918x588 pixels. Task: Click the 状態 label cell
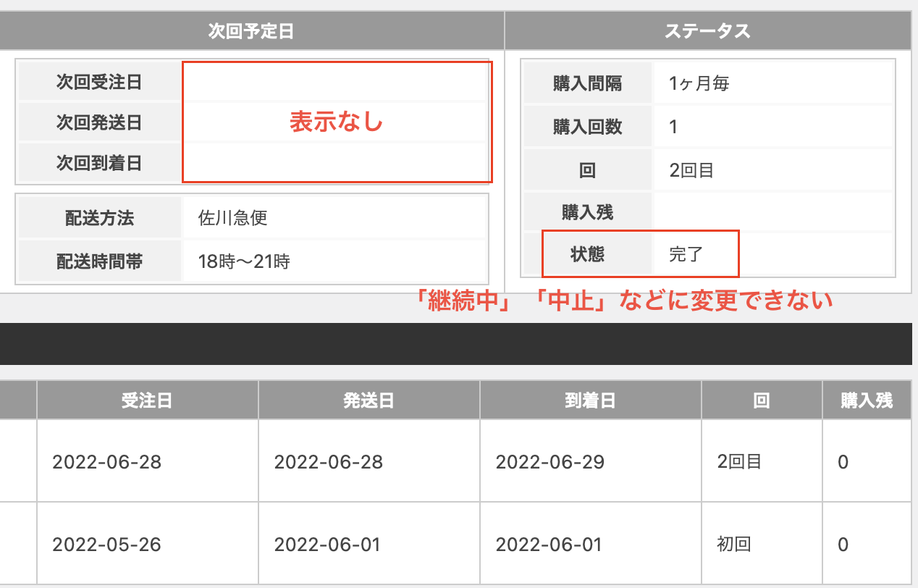587,254
